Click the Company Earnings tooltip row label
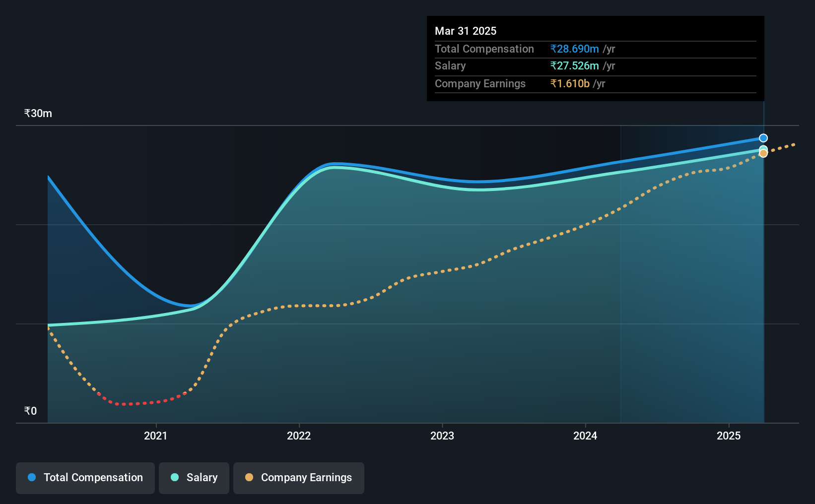815x504 pixels. coord(480,83)
